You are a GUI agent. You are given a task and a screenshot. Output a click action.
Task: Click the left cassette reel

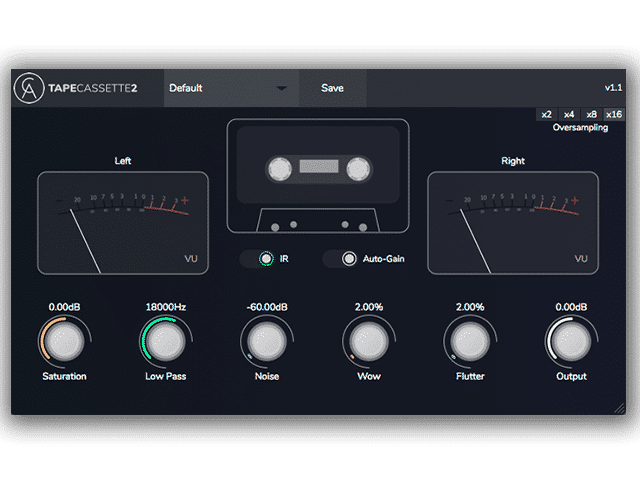(280, 169)
